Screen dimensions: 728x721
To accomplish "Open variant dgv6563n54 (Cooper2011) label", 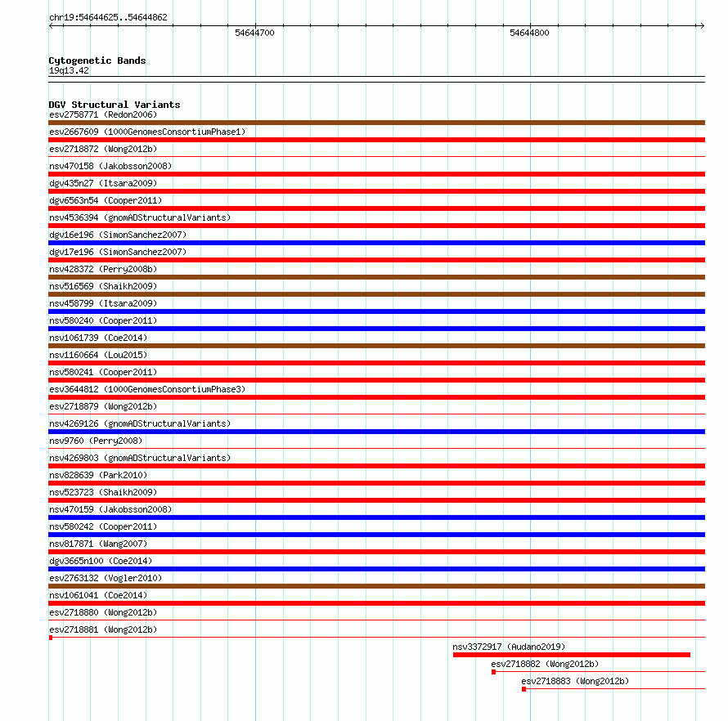I will [106, 200].
